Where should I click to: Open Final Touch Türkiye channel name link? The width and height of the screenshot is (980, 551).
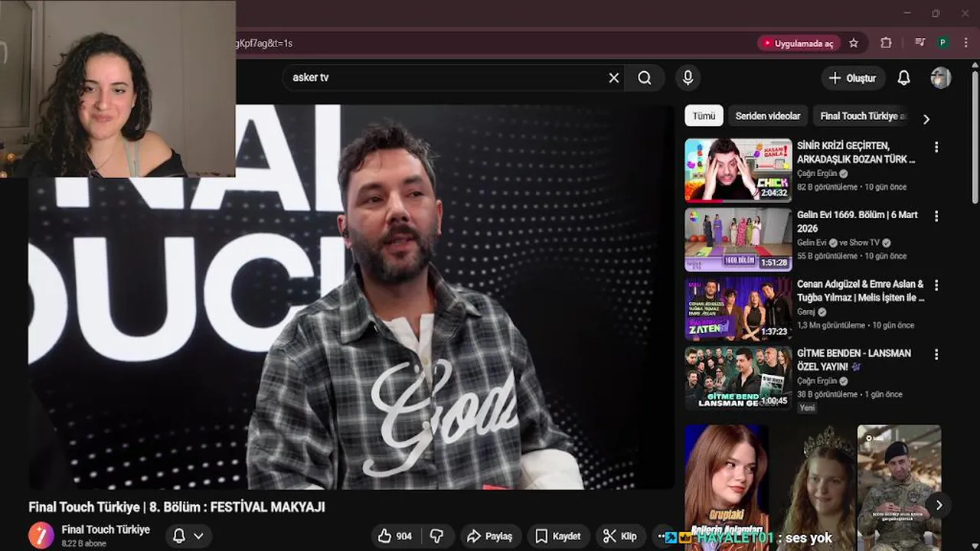106,530
